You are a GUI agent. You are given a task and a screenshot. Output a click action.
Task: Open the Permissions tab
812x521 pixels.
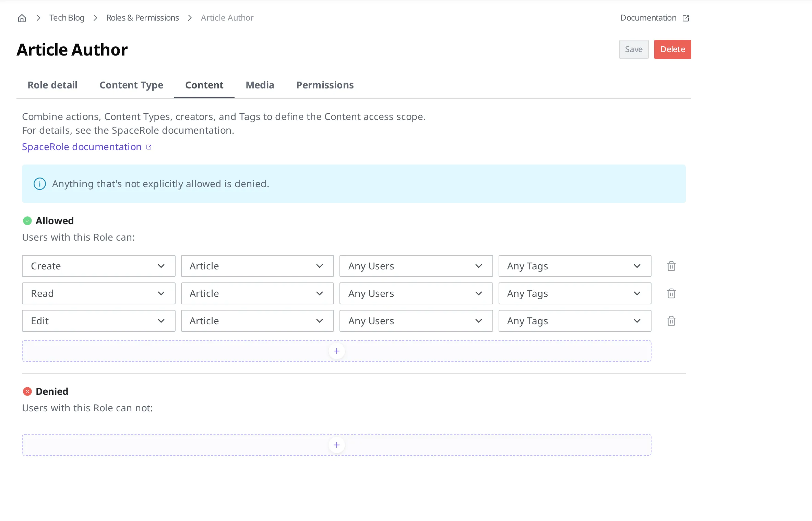coord(325,85)
